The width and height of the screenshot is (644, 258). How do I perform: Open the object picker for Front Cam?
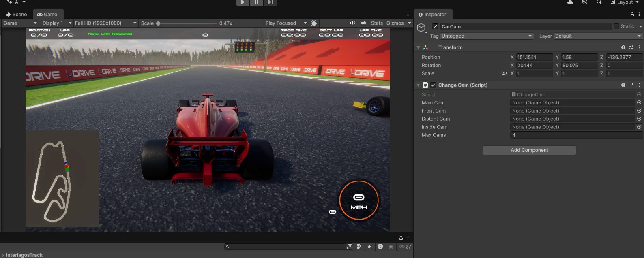click(x=639, y=111)
